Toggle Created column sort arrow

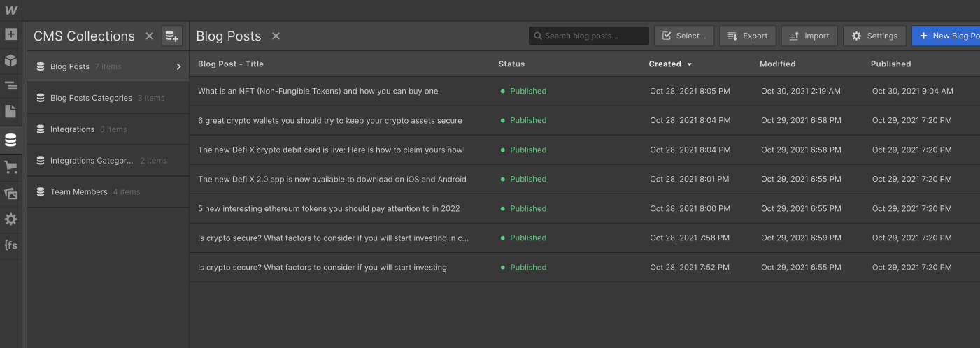click(x=689, y=64)
